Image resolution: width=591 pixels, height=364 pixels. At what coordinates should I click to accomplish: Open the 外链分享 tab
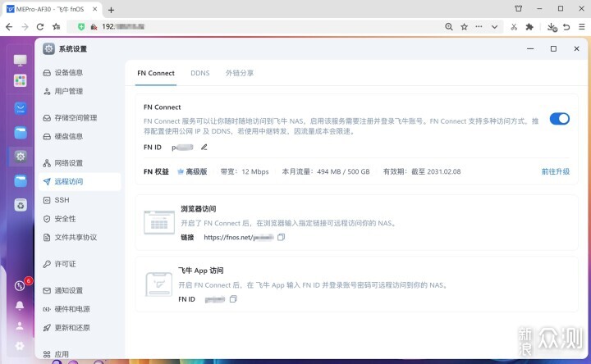240,73
